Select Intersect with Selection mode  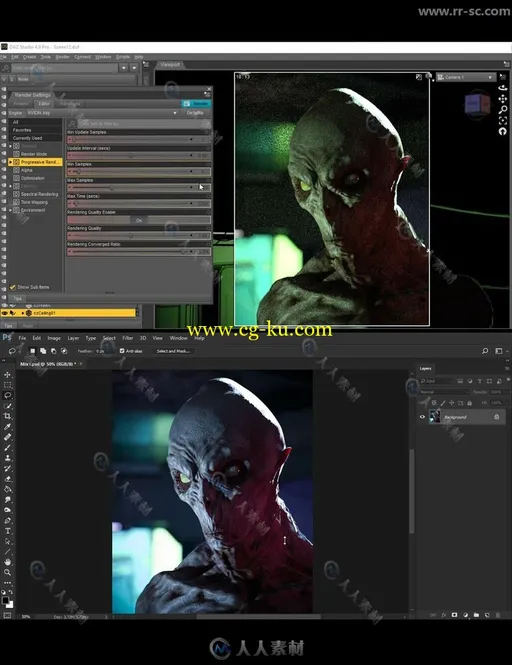click(x=64, y=351)
